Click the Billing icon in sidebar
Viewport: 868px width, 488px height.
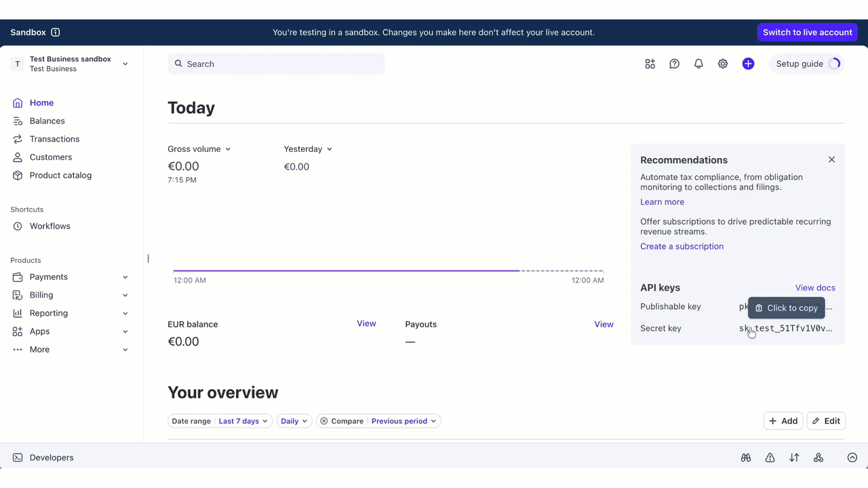coord(18,295)
